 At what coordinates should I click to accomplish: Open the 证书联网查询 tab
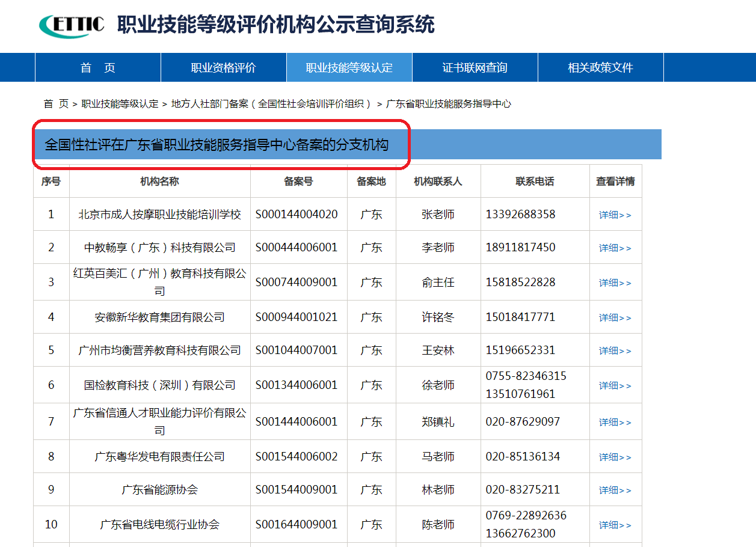tap(475, 68)
